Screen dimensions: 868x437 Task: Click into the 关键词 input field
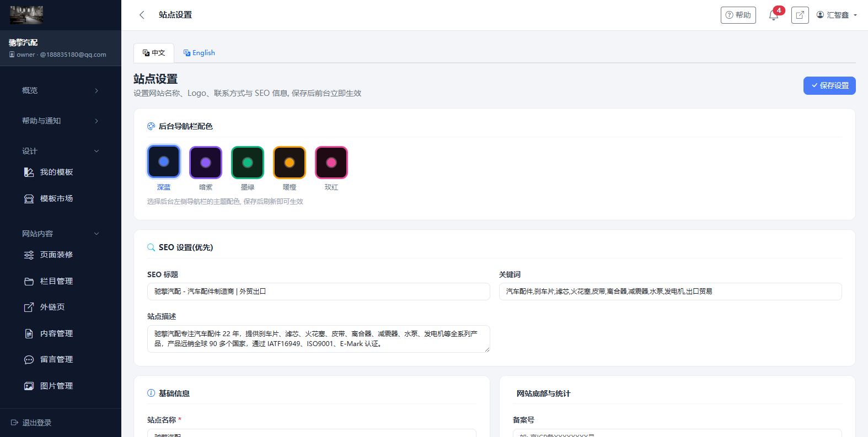tap(671, 292)
